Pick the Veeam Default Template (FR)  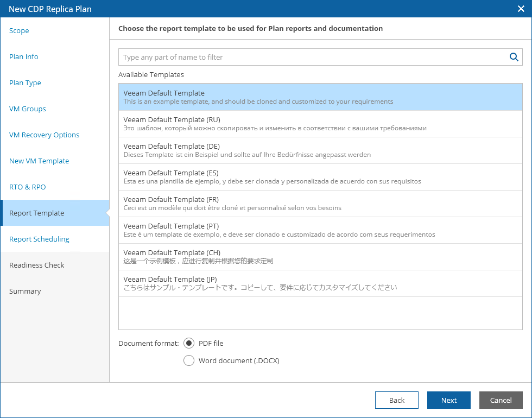tap(320, 204)
